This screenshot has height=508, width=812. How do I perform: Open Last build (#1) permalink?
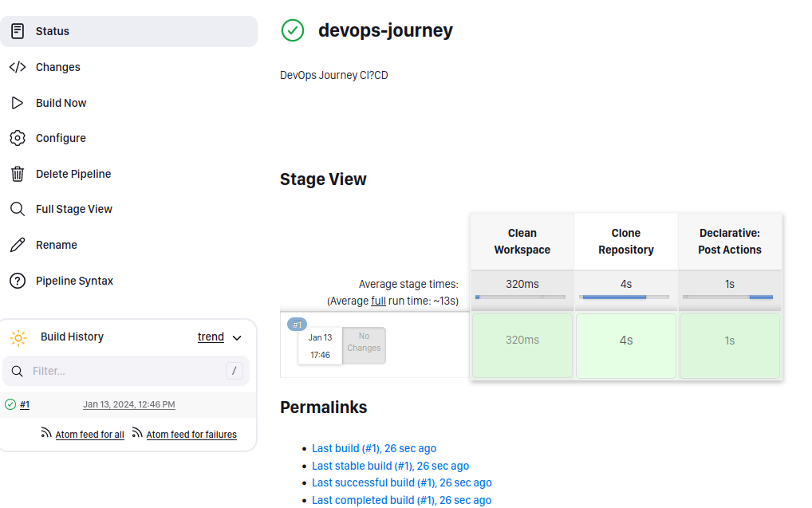point(374,448)
